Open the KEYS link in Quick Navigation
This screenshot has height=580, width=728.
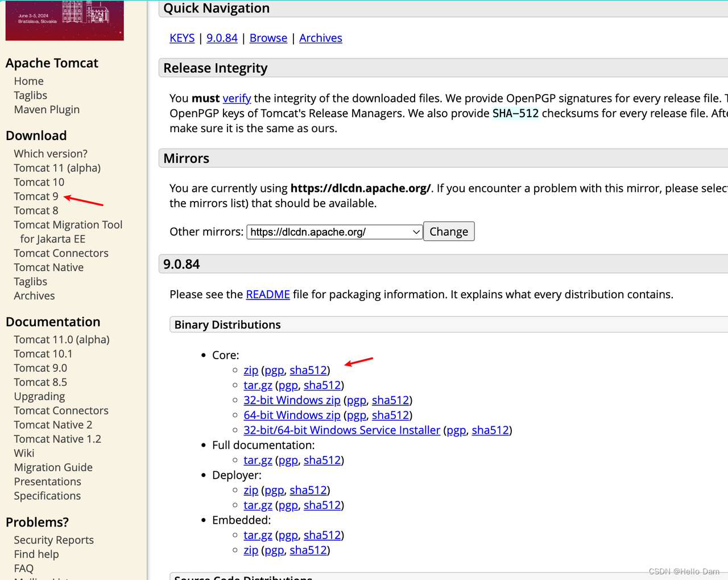(182, 38)
